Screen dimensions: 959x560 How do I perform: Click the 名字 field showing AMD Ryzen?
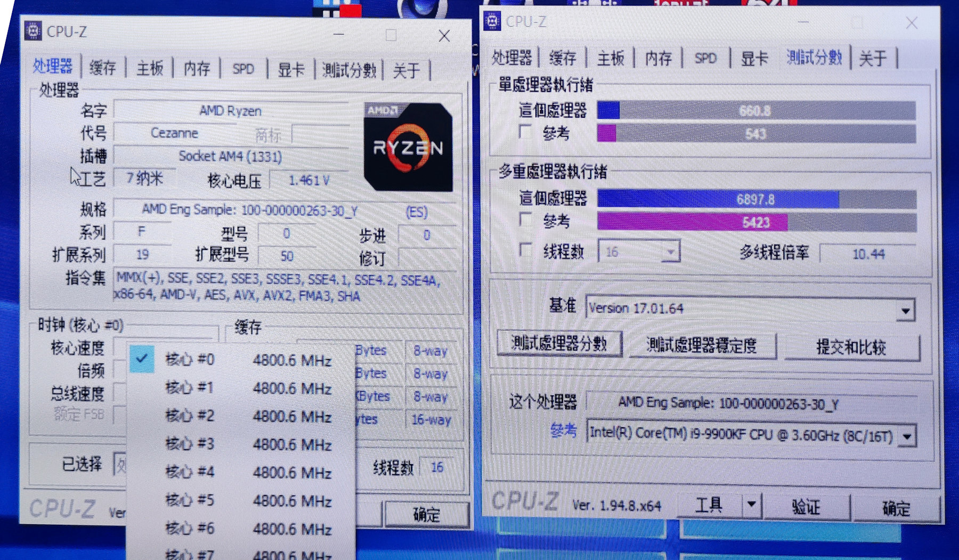(x=231, y=111)
